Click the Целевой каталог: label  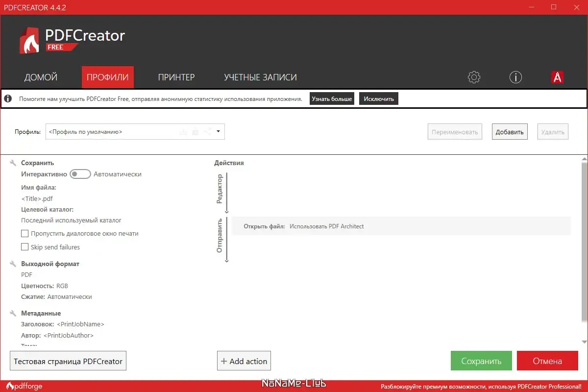48,209
